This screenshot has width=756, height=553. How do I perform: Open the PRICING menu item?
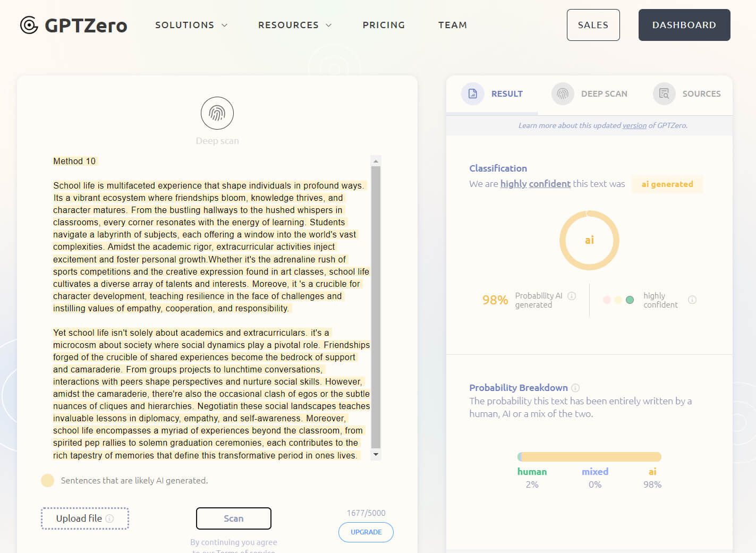coord(384,25)
